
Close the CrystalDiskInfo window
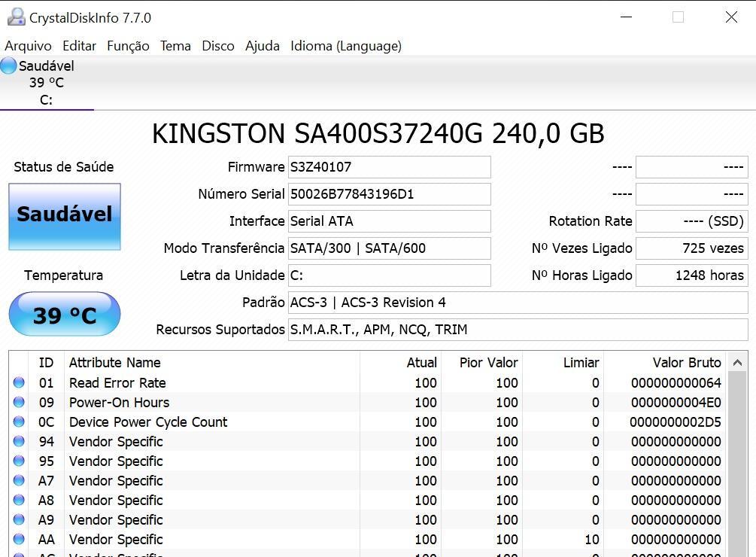(731, 17)
